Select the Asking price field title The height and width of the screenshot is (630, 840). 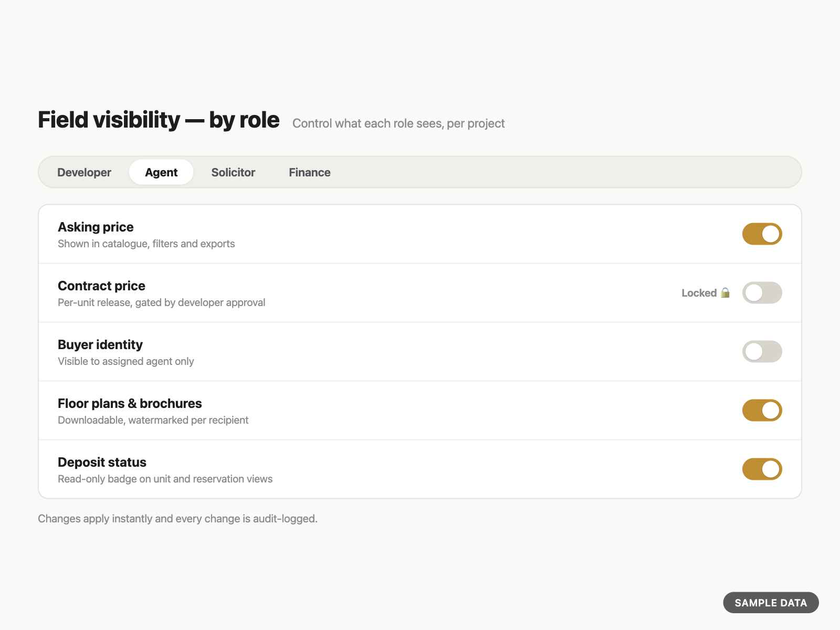click(96, 227)
